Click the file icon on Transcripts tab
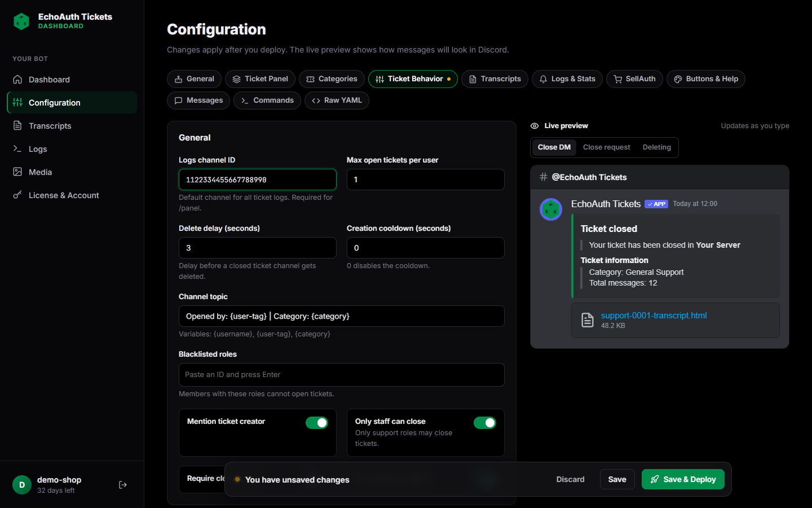 pos(473,79)
